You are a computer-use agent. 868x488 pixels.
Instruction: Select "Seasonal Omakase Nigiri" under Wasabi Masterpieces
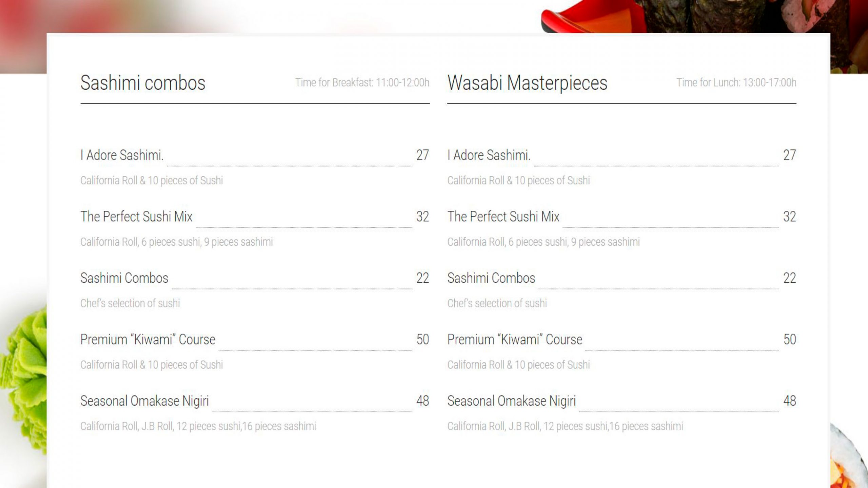[x=511, y=401]
